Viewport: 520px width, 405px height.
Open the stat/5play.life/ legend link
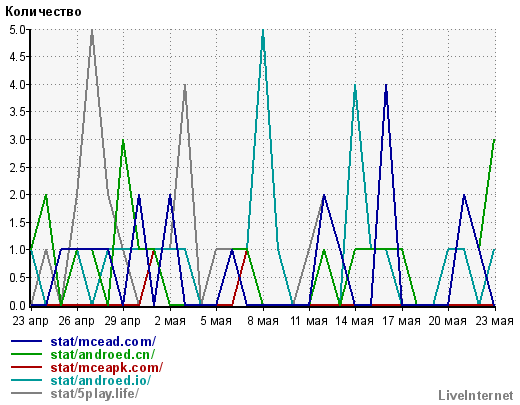coord(94,393)
